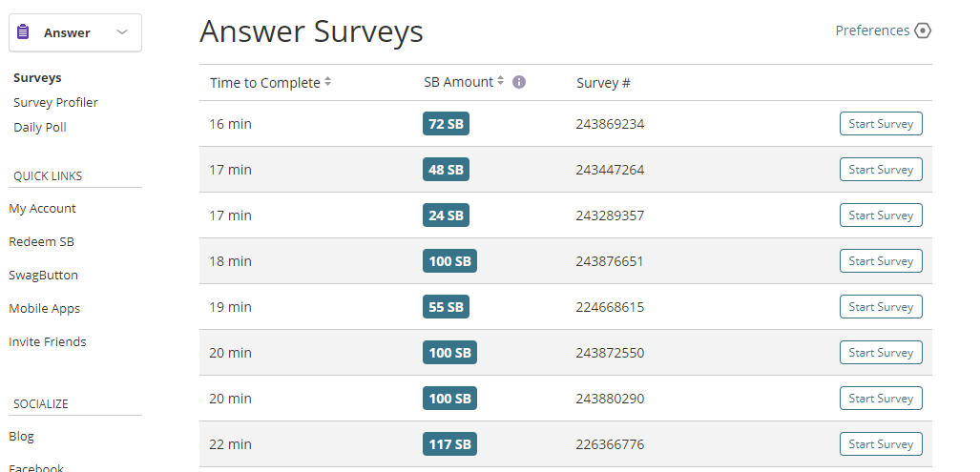
Task: Click survey number 243876651
Action: [610, 261]
